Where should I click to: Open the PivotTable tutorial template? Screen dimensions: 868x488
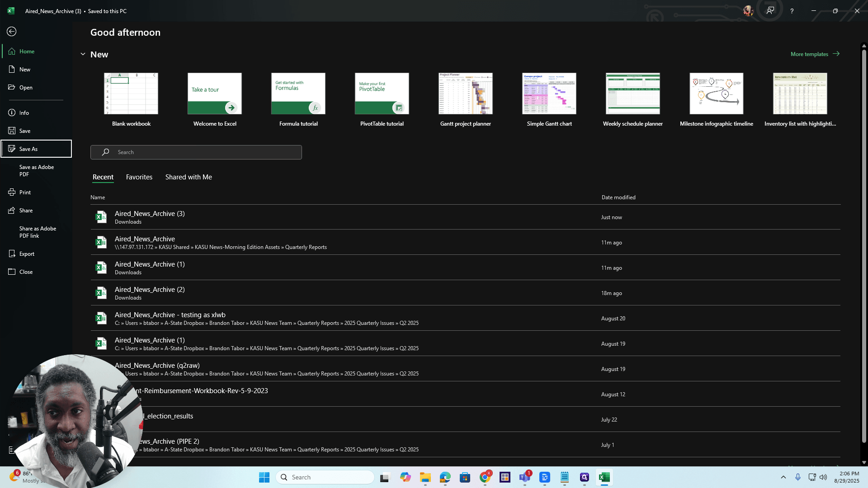tap(382, 100)
